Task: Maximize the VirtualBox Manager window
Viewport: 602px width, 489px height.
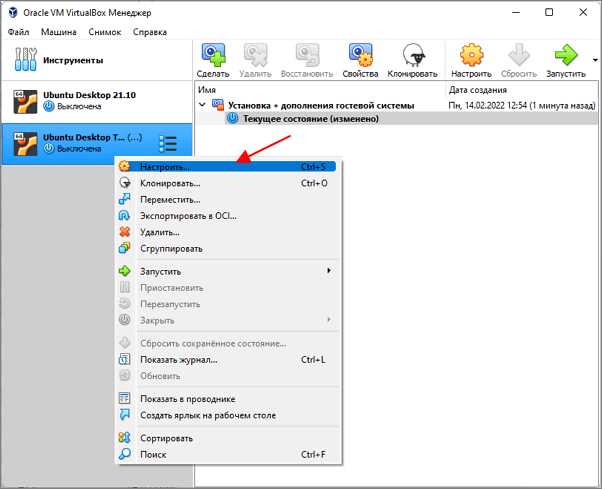Action: coord(549,12)
